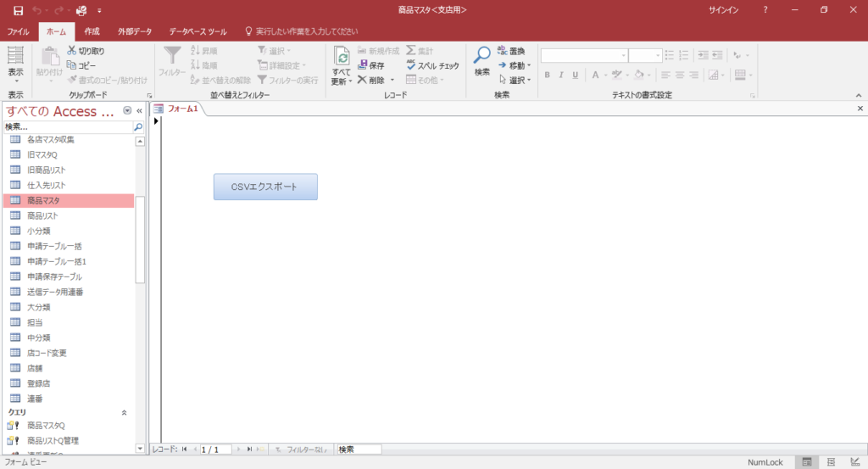868x469 pixels.
Task: Click the Find (検索) magnifier icon
Action: pyautogui.click(x=482, y=55)
